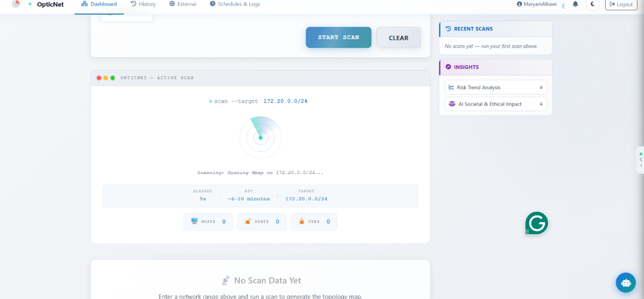Click the Elapsed 9s value
The width and height of the screenshot is (644, 299).
coord(203,199)
